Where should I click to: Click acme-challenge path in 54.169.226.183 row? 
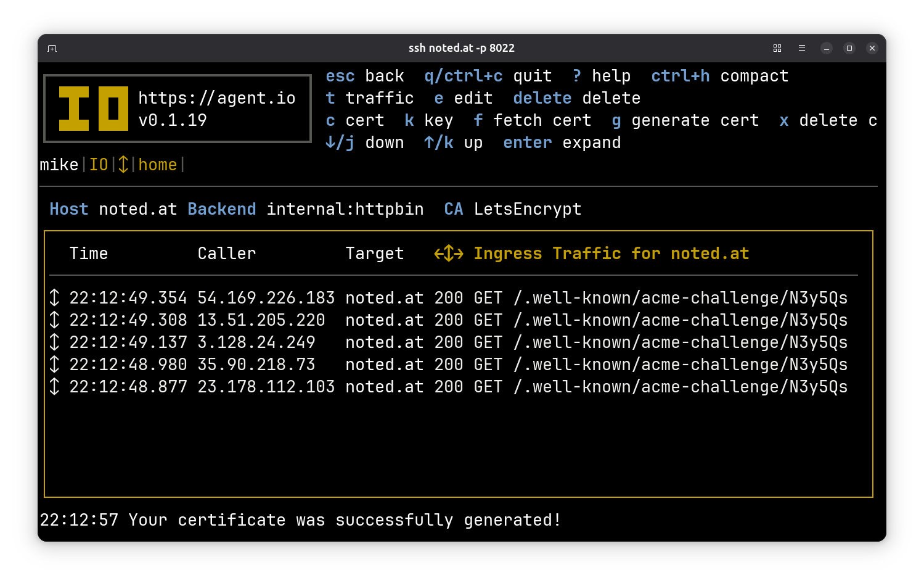[681, 298]
